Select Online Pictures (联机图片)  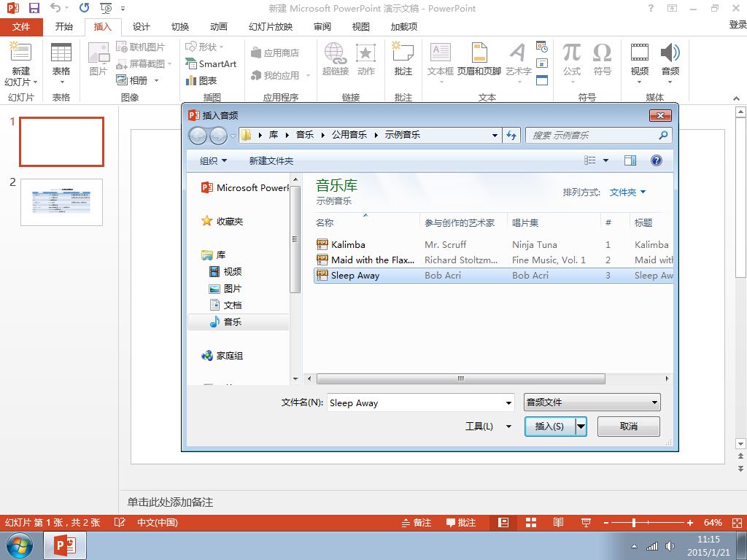coord(141,47)
